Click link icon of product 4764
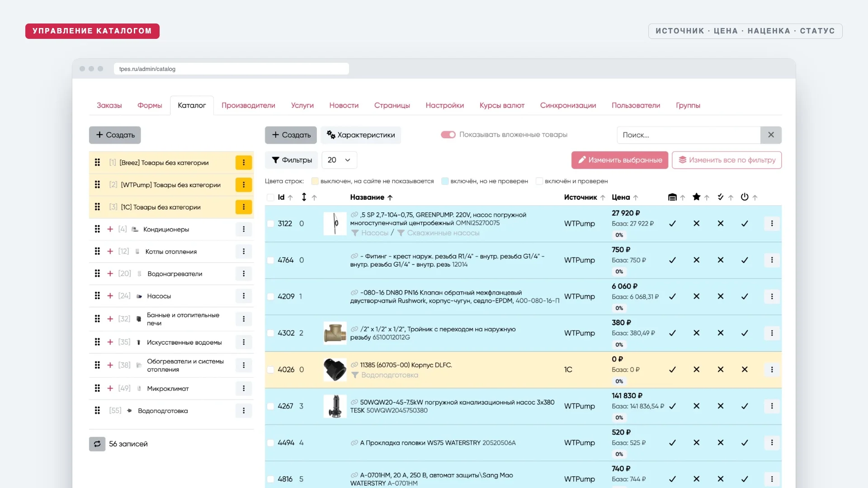Image resolution: width=868 pixels, height=488 pixels. coord(354,256)
